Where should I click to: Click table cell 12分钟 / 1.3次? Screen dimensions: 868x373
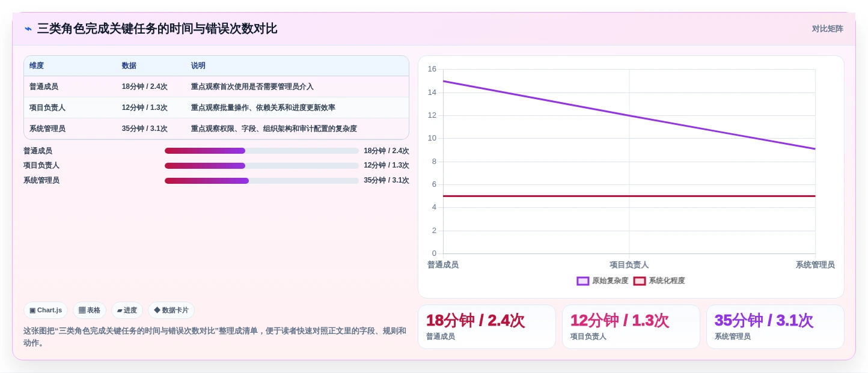pos(145,108)
